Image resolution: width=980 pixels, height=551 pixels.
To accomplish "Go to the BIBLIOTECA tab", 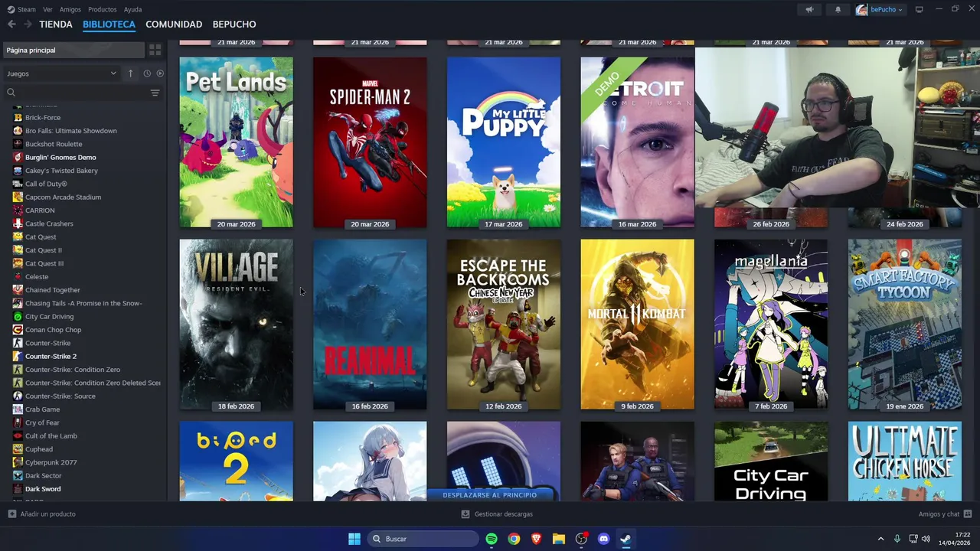I will click(x=109, y=24).
